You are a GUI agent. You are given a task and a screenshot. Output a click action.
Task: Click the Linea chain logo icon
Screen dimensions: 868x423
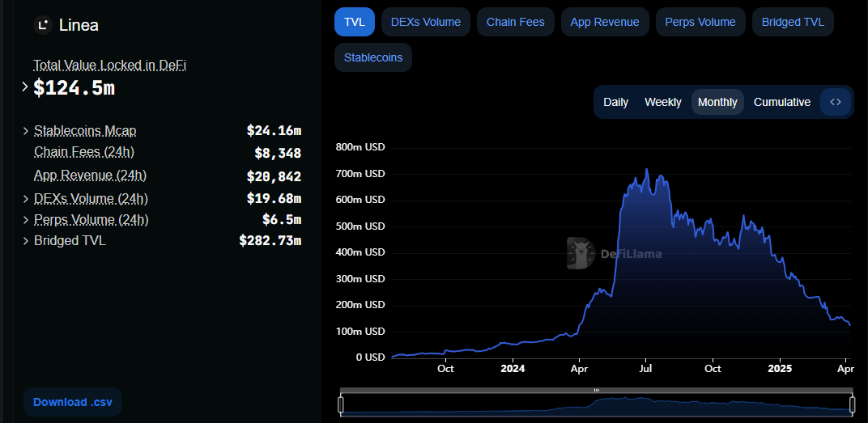[x=43, y=25]
